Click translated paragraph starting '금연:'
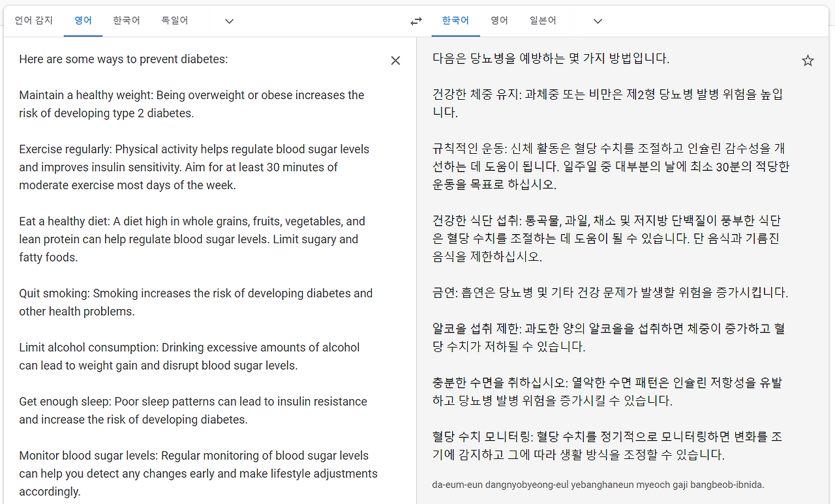Image resolution: width=835 pixels, height=504 pixels. pyautogui.click(x=611, y=293)
